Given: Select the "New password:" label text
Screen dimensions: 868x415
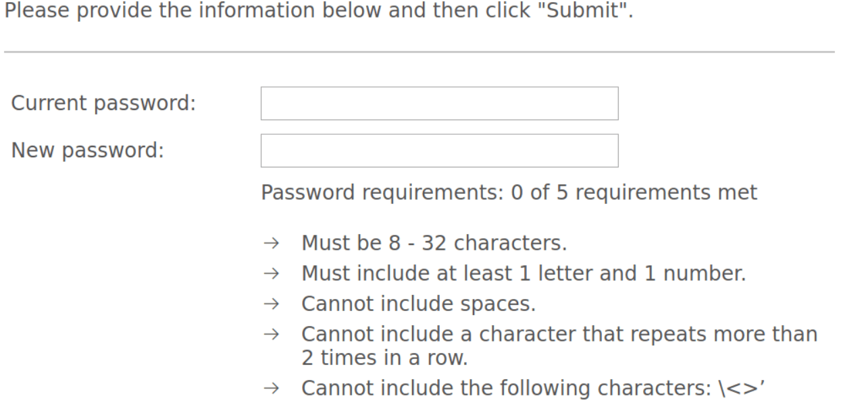Looking at the screenshot, I should click(88, 150).
